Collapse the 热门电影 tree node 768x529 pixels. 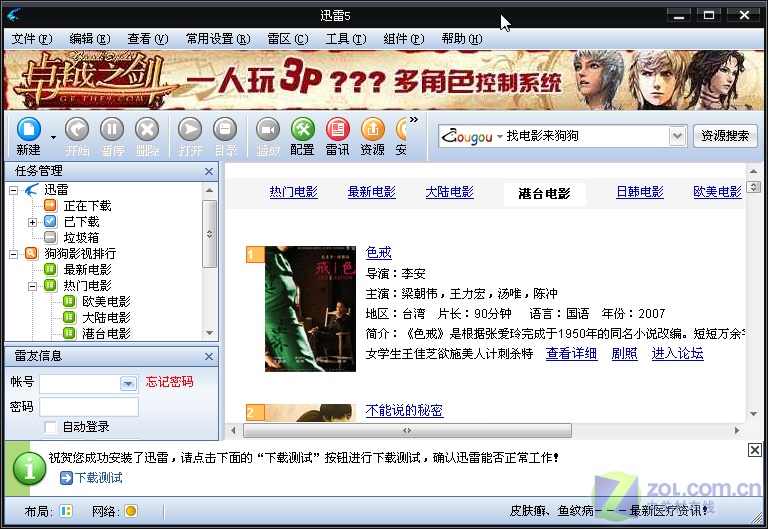click(32, 286)
